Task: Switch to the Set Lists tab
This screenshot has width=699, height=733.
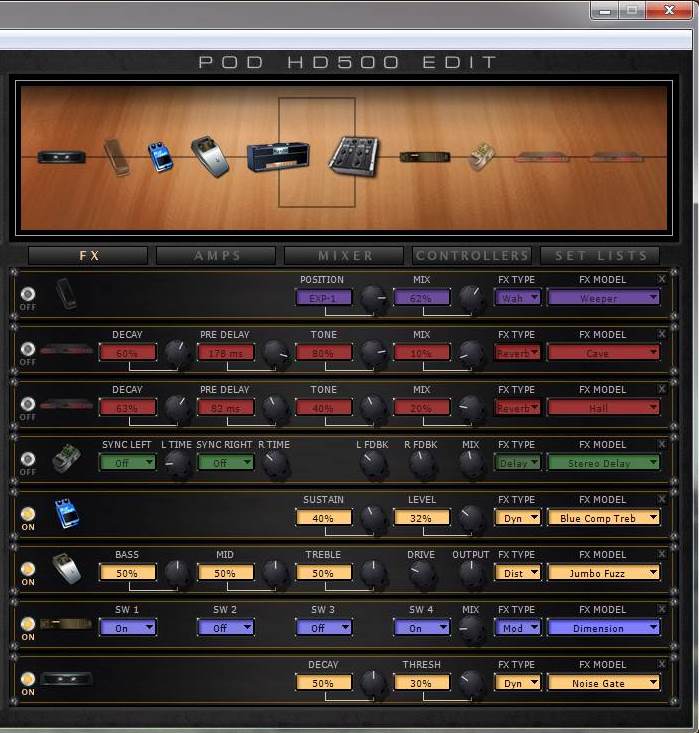Action: pyautogui.click(x=600, y=256)
